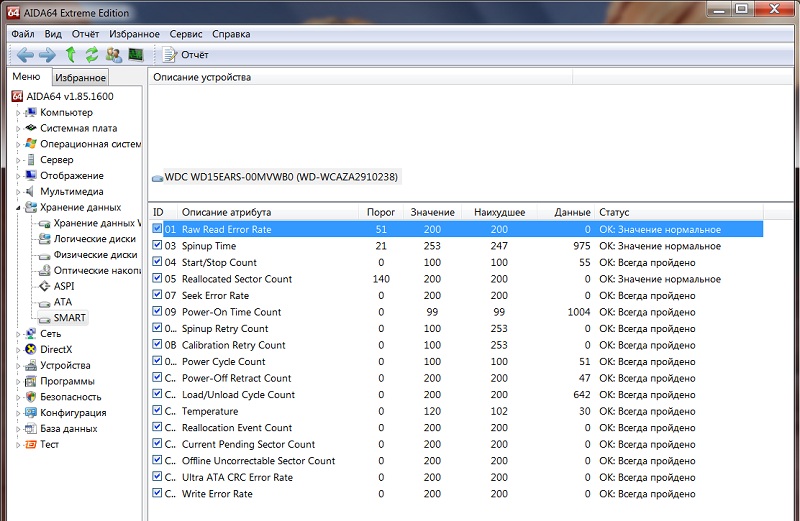Switch to the Меню sidebar tab
This screenshot has height=521, width=800.
27,77
